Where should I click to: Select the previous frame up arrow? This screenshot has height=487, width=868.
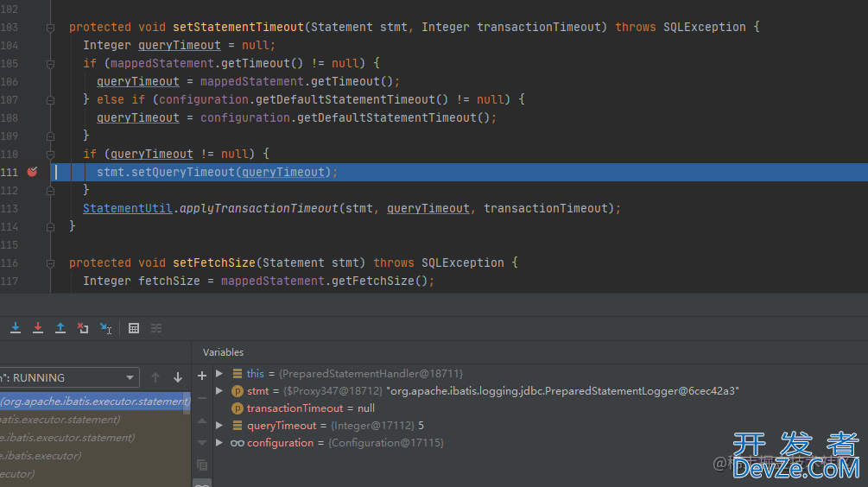(155, 377)
